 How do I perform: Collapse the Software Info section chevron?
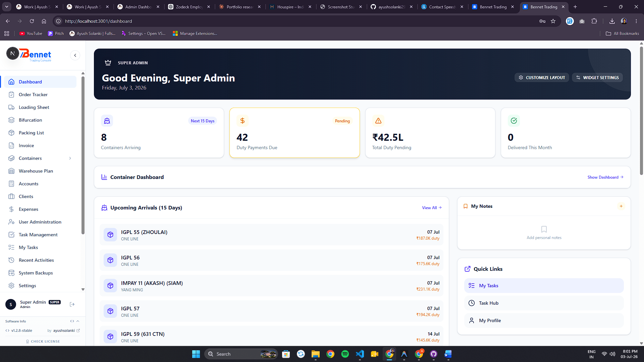tap(78, 321)
